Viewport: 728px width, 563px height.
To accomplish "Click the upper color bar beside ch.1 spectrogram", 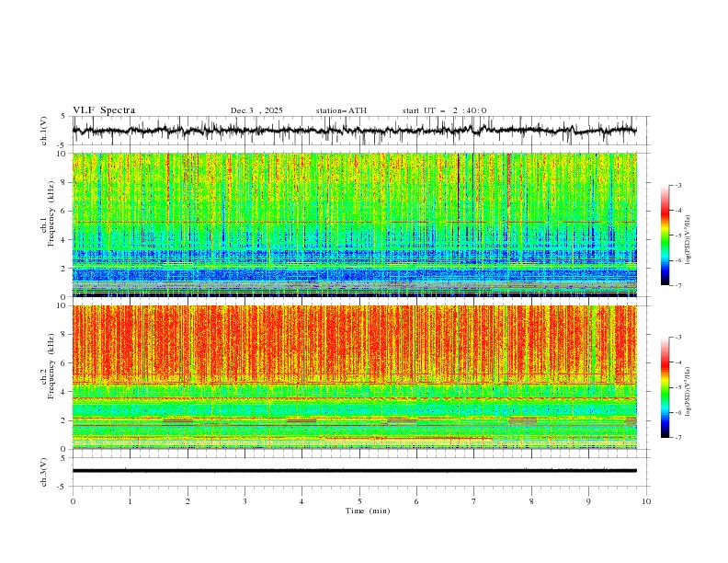I will (665, 236).
